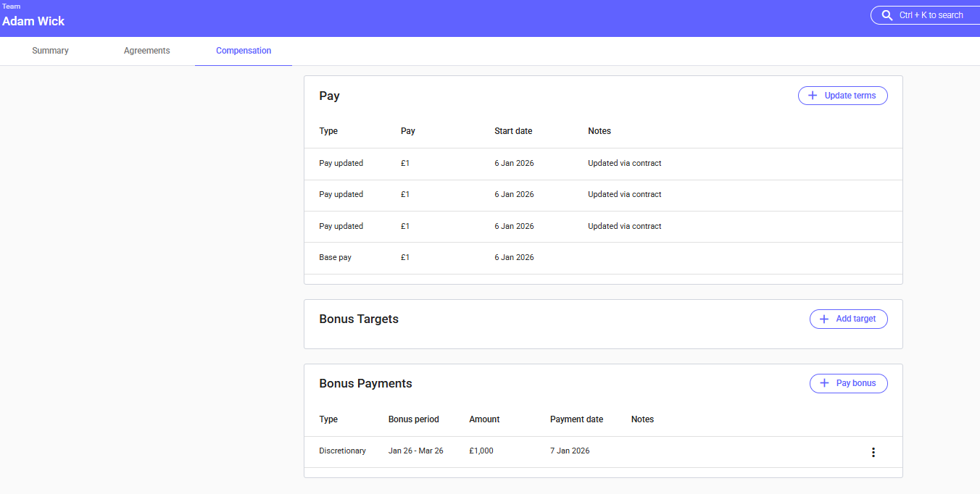This screenshot has height=494, width=980.
Task: Click the plus icon beside Pay bonus
Action: pos(824,384)
